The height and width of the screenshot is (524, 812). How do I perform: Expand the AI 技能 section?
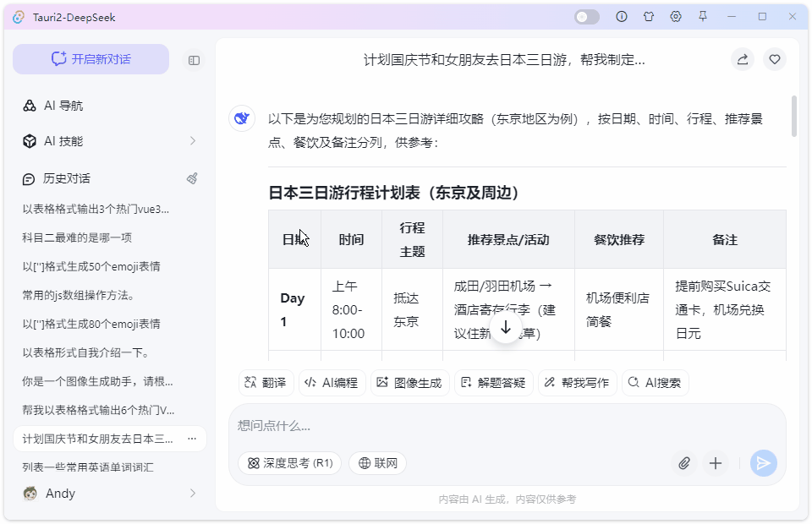tap(192, 141)
